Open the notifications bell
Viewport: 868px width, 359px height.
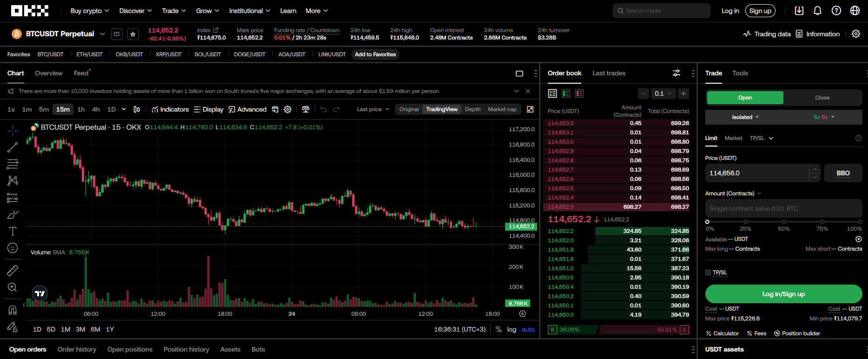click(x=818, y=11)
